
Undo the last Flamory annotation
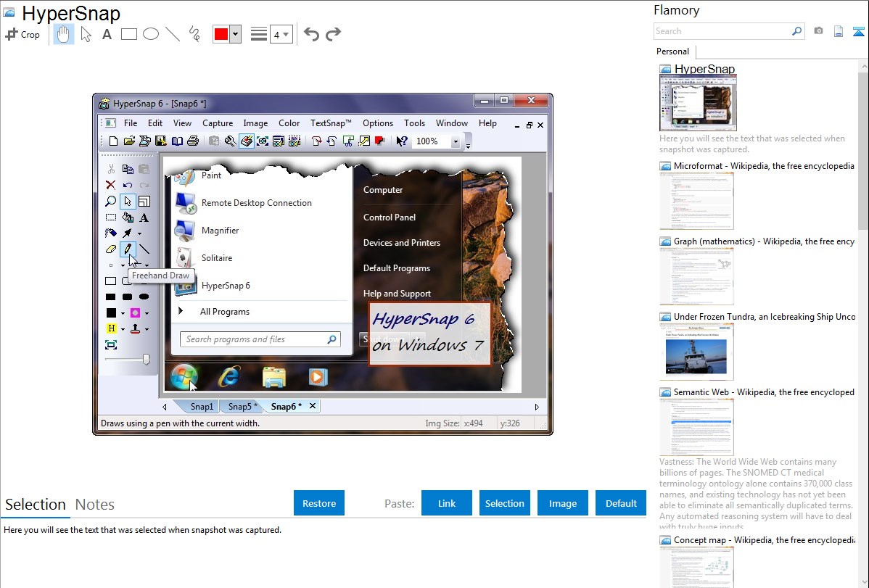pyautogui.click(x=311, y=34)
